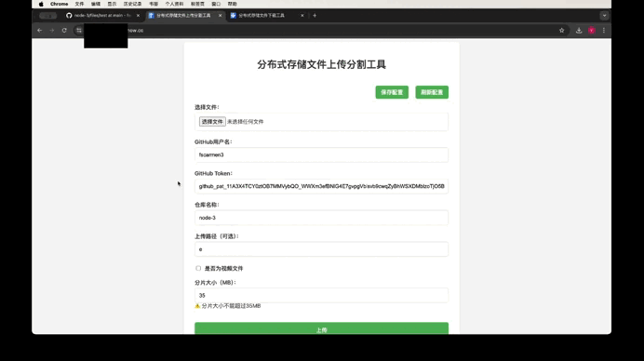Screen dimensions: 644x361
Task: Select the 分布式存储文件上传分割工具 tab
Action: (183, 16)
